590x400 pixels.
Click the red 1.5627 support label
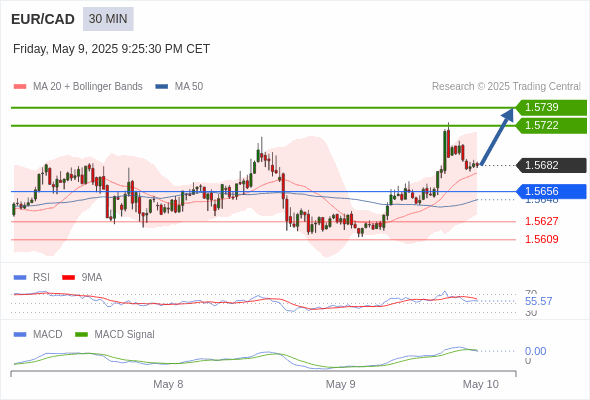click(x=541, y=221)
